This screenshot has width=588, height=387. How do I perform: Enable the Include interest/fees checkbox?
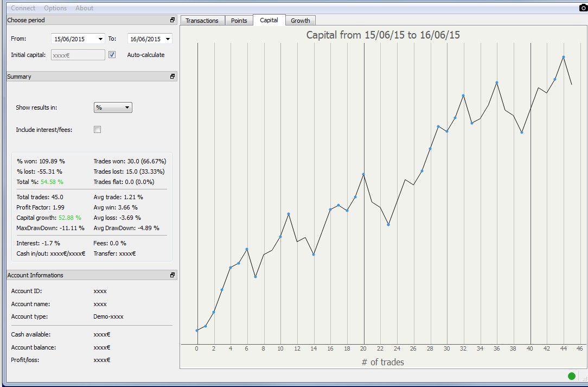(x=98, y=130)
